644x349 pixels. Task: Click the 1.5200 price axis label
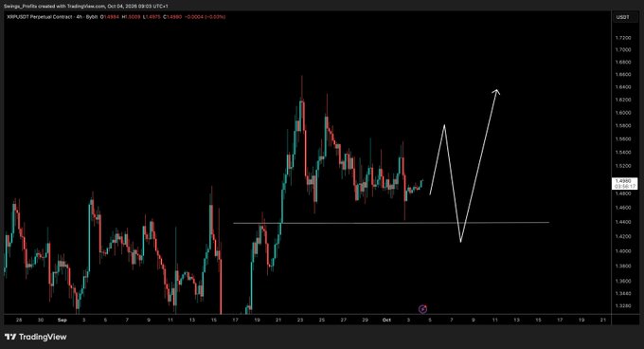coord(622,166)
